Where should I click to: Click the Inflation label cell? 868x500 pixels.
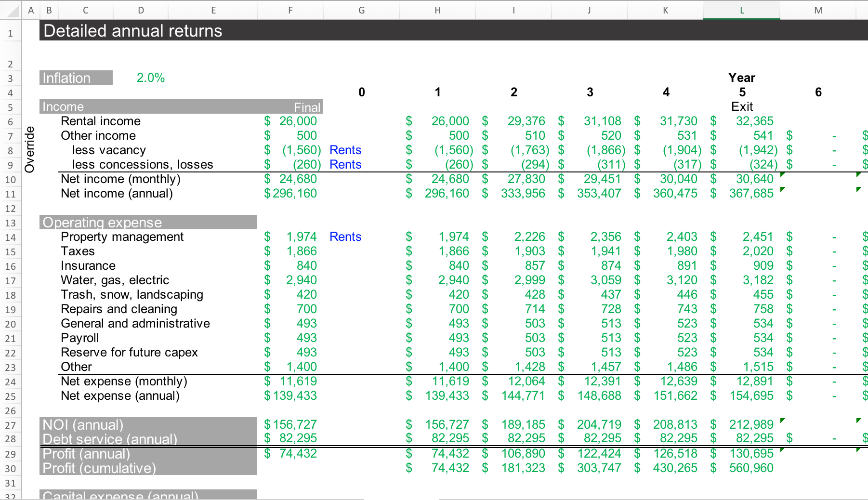(76, 78)
